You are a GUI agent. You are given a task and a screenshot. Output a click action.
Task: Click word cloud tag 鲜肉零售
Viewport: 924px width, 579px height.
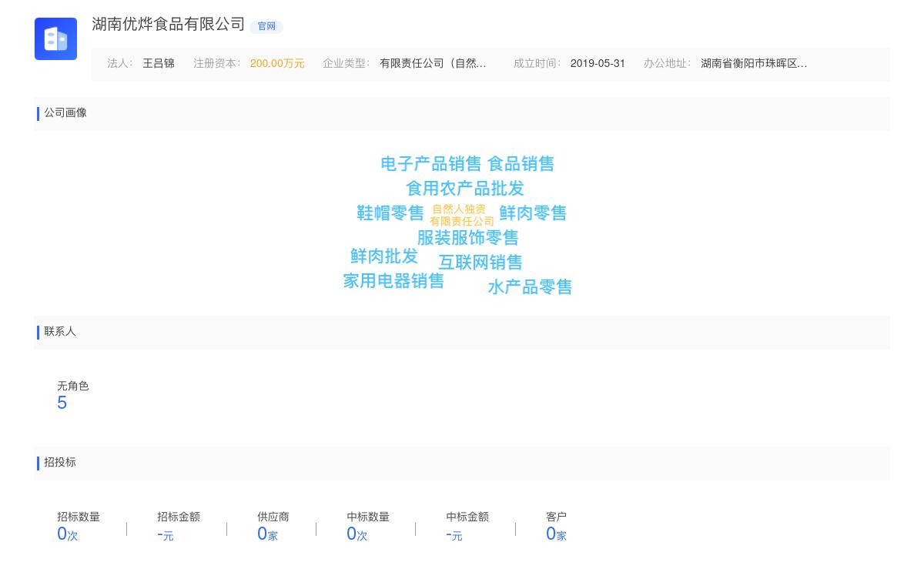click(533, 213)
